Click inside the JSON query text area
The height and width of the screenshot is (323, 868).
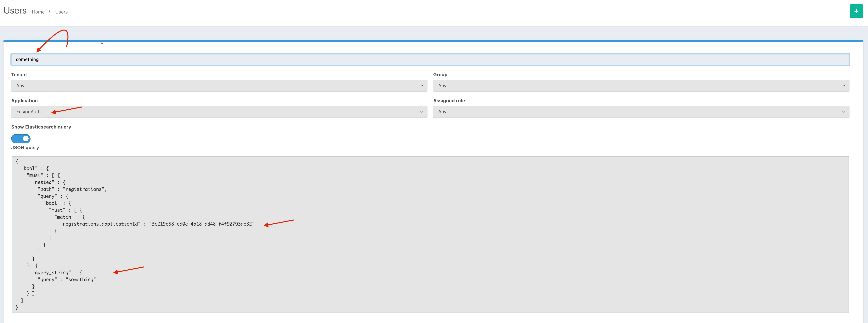430,234
